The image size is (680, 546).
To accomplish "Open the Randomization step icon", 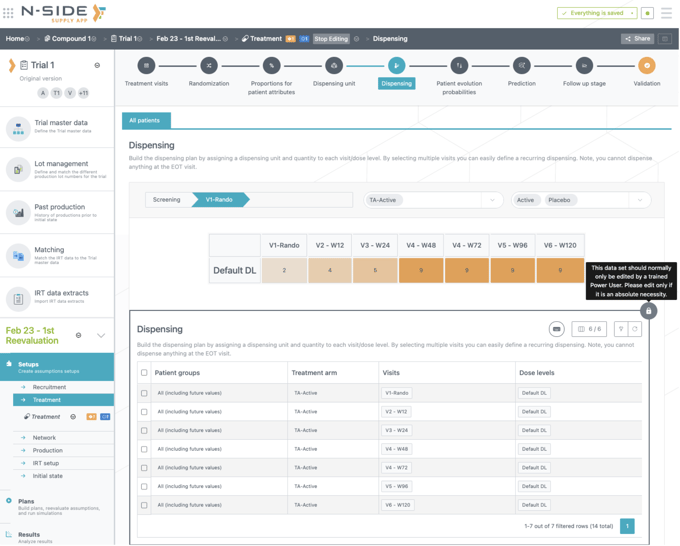I will pos(209,66).
